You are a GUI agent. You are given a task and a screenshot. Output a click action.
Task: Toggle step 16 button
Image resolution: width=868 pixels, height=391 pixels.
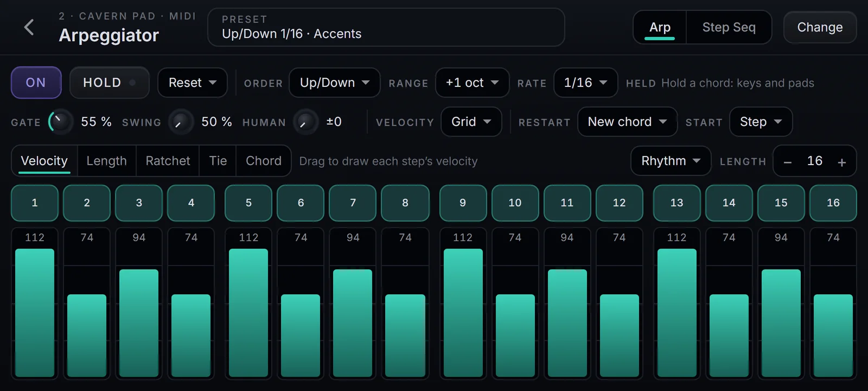click(x=833, y=203)
